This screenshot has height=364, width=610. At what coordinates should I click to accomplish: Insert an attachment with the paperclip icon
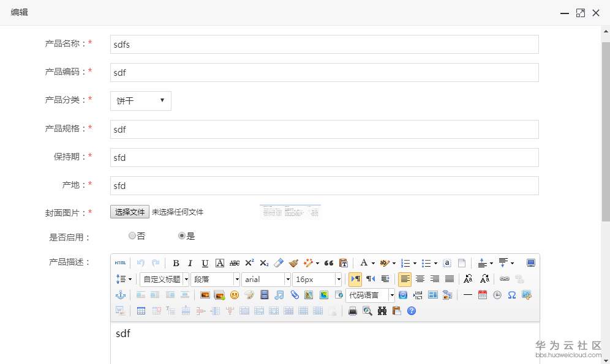[x=295, y=295]
